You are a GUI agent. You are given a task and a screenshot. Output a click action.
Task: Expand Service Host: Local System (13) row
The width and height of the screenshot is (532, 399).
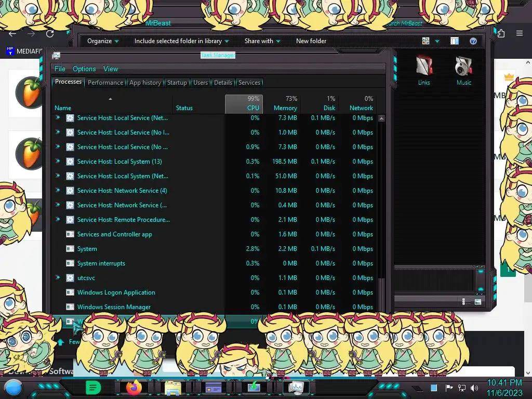click(x=58, y=161)
